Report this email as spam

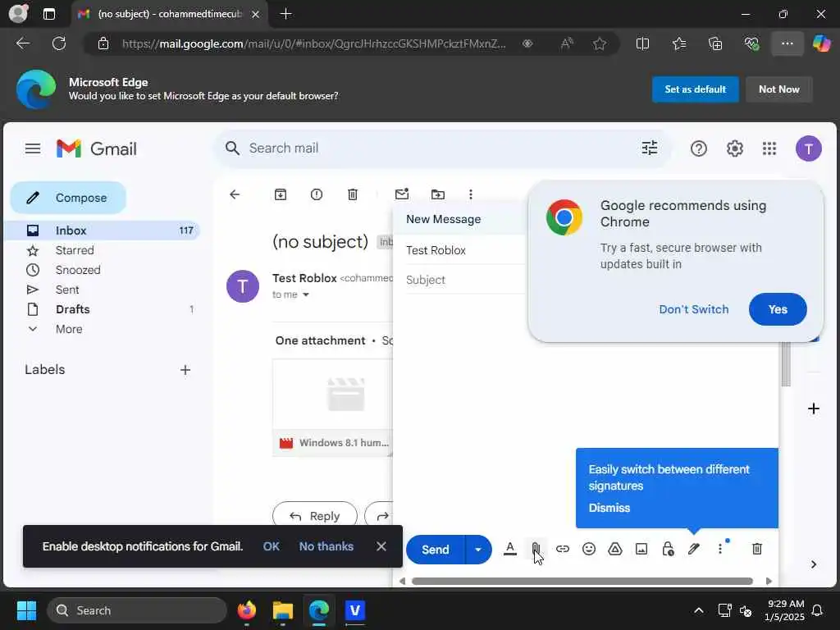tap(317, 194)
